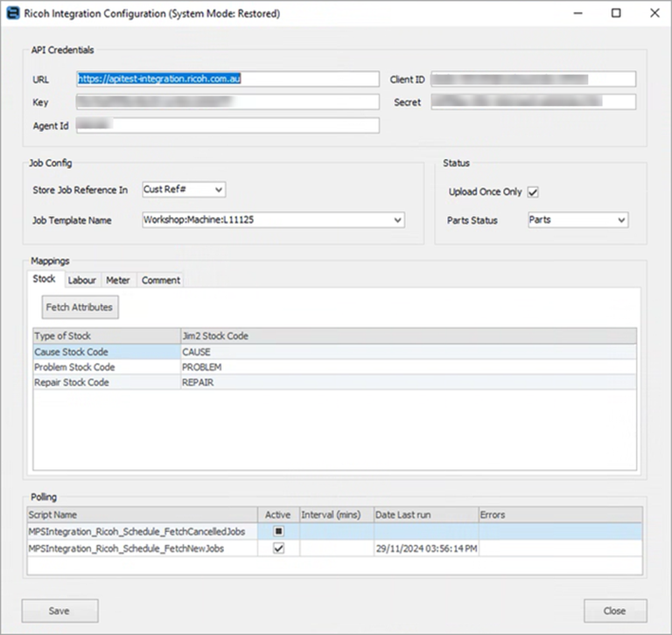Maximize the configuration window
This screenshot has width=672, height=635.
pos(616,13)
